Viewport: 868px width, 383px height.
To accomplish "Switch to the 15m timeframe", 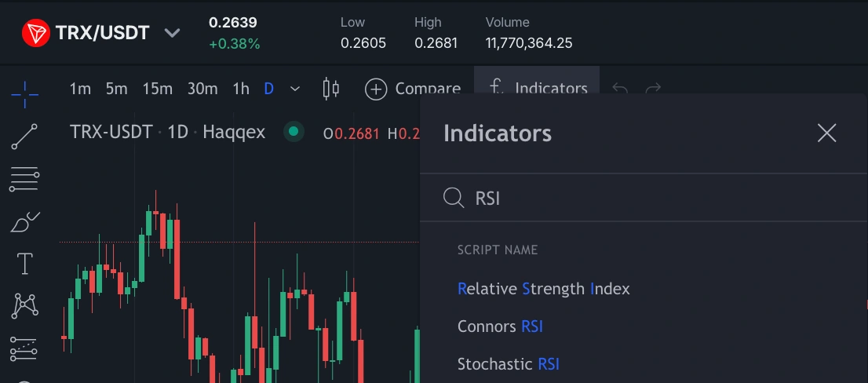I will (x=157, y=89).
